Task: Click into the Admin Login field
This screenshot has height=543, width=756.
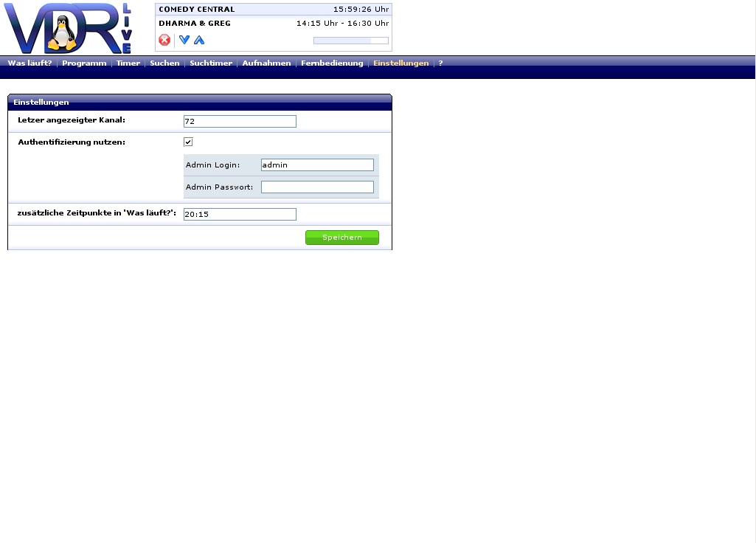Action: tap(317, 165)
